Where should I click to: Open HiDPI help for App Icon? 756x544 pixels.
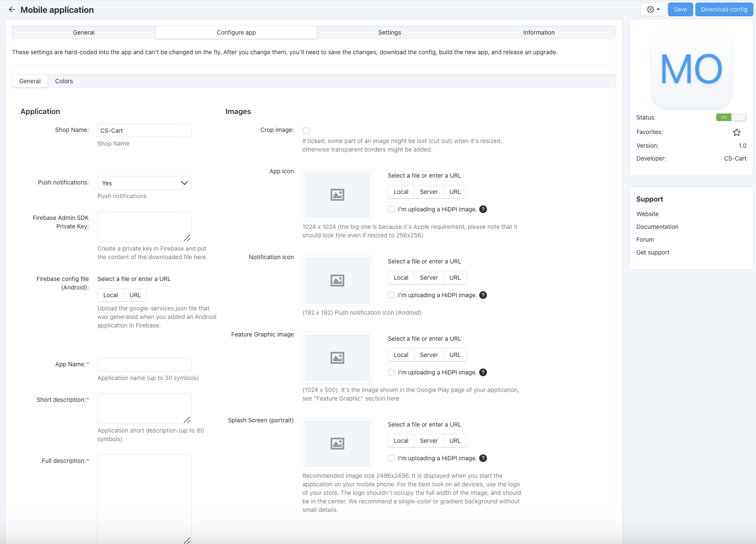point(483,209)
